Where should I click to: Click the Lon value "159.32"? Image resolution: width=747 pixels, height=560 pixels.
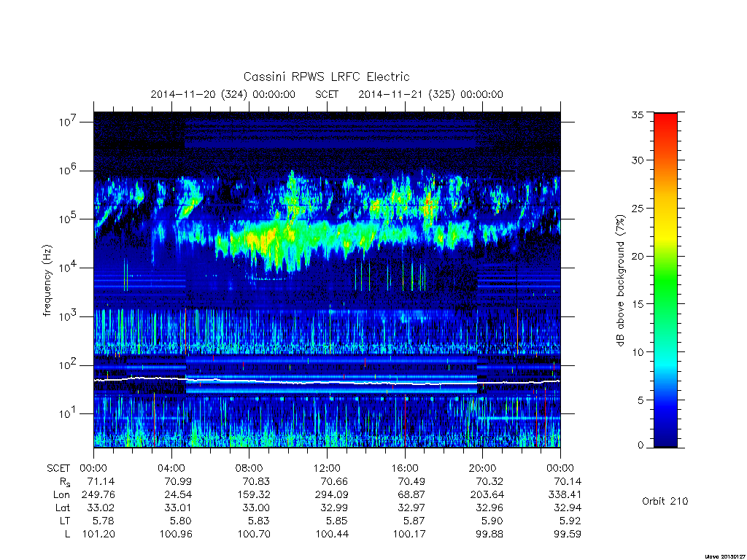pyautogui.click(x=254, y=495)
